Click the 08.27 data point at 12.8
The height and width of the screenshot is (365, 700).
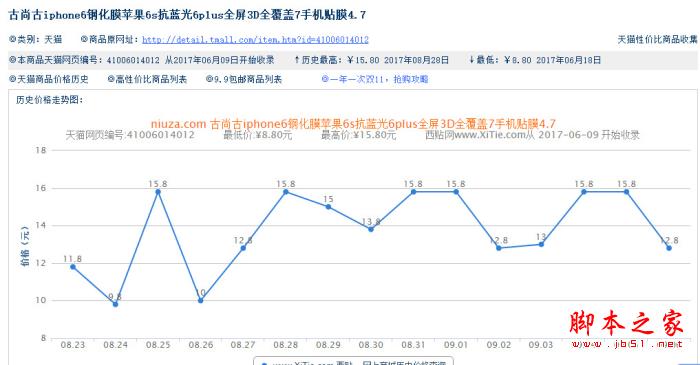pos(243,248)
